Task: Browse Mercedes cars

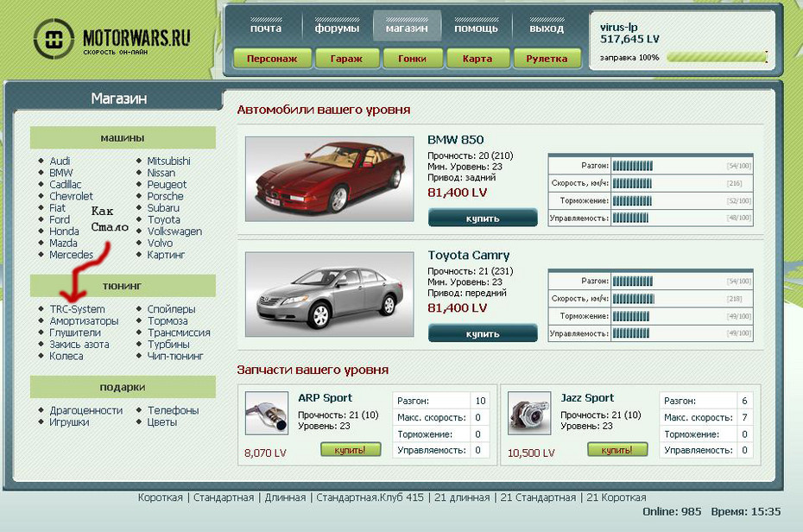Action: (71, 255)
